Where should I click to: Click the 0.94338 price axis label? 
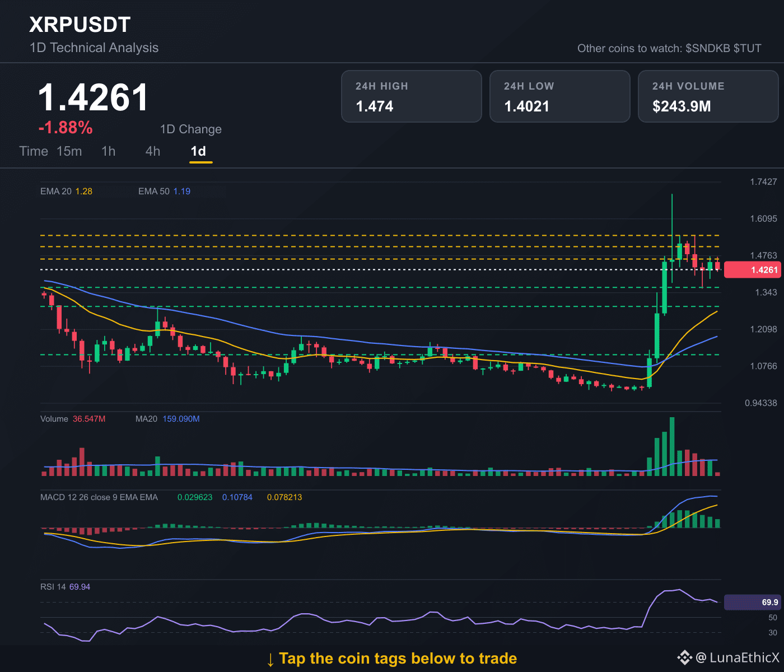click(x=761, y=403)
